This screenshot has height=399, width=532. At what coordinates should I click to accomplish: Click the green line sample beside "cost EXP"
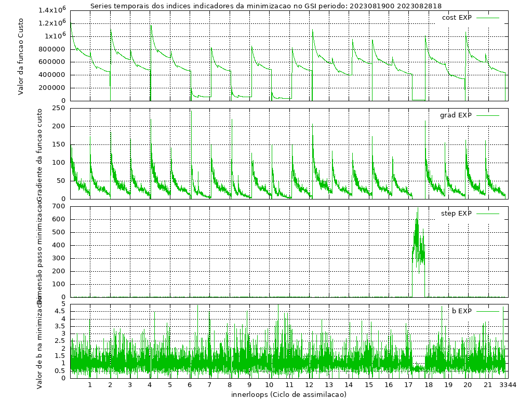tap(488, 18)
